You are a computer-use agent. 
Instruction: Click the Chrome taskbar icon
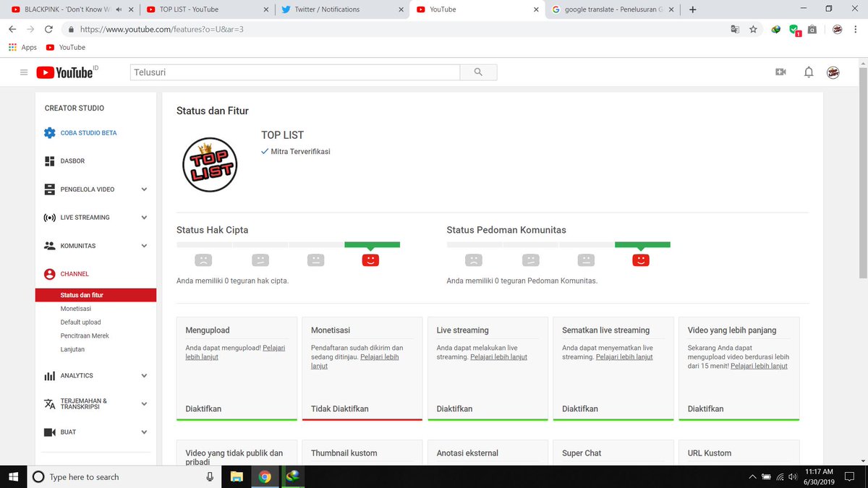point(265,476)
